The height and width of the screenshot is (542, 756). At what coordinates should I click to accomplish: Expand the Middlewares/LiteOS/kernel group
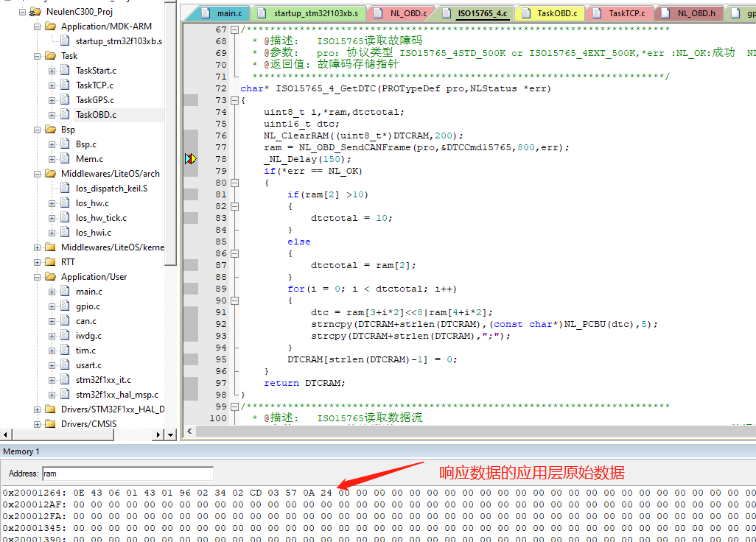click(x=37, y=247)
